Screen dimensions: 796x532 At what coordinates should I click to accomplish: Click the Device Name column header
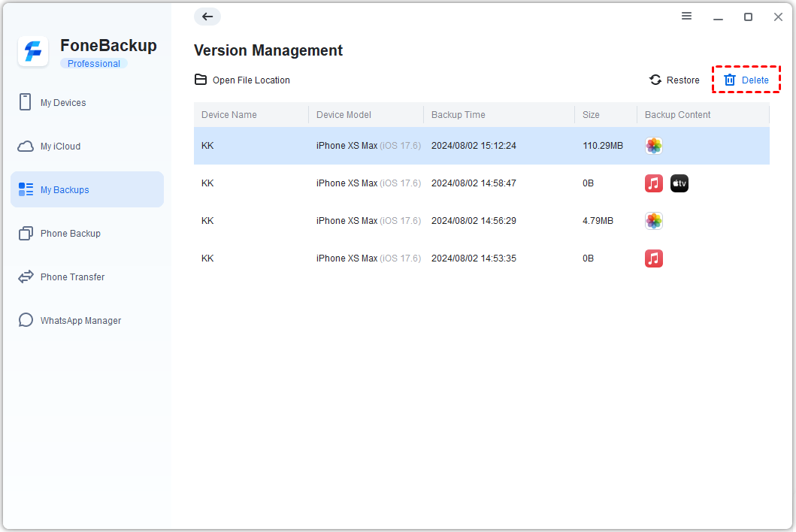click(229, 115)
